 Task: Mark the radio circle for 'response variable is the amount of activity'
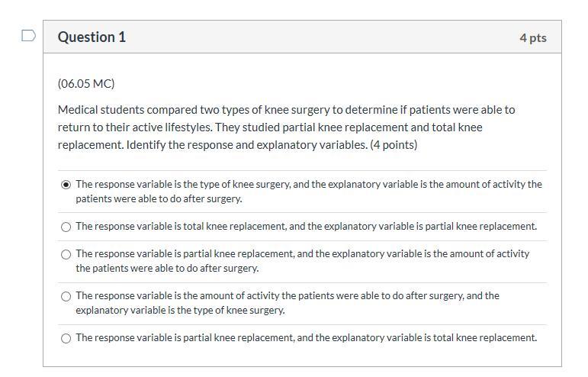pos(66,296)
